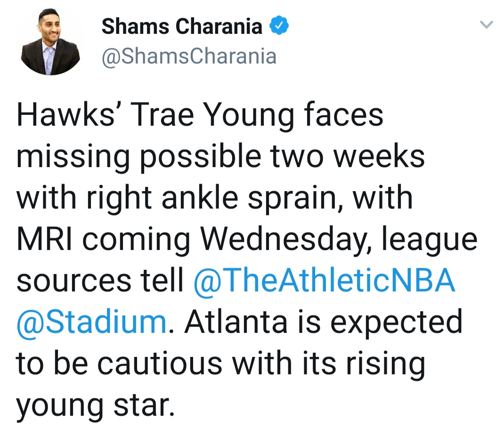The image size is (504, 437).
Task: Follow the @TheAthleticNBA mention link
Action: click(324, 281)
